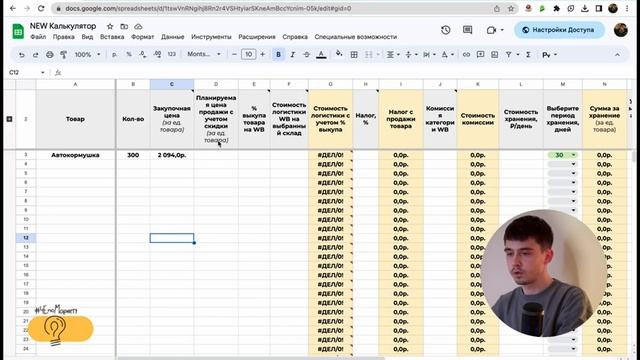
Task: Increase decimal places
Action: (x=157, y=54)
